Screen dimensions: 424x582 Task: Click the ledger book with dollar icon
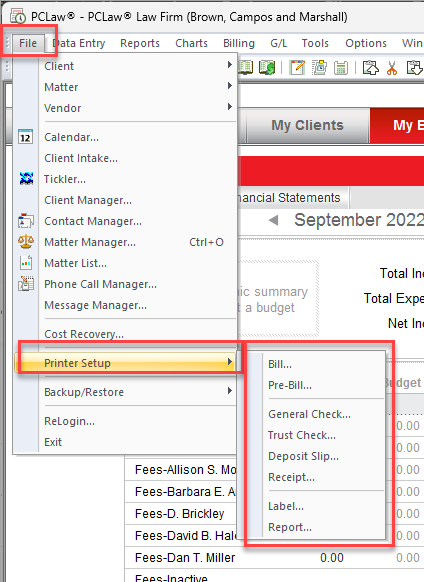tap(267, 68)
